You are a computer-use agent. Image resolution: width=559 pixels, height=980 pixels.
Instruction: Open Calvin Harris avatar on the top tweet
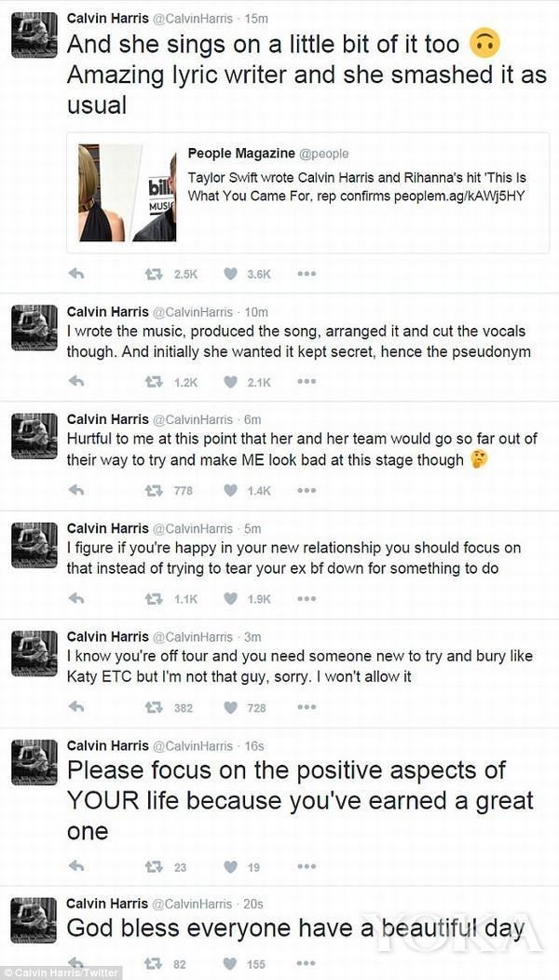click(x=34, y=37)
